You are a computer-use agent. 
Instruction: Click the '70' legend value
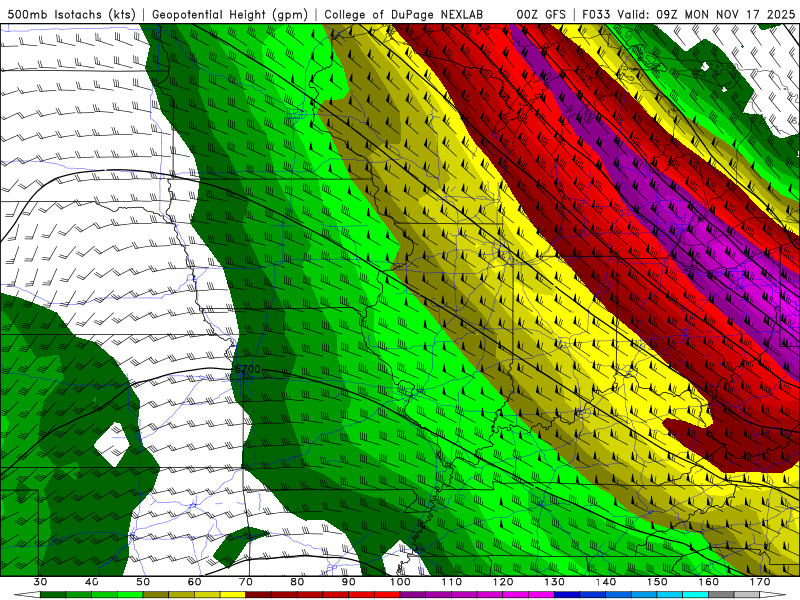click(246, 582)
